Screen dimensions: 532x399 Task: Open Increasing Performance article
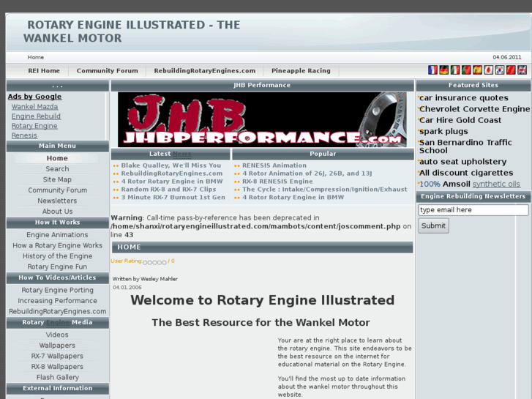57,300
